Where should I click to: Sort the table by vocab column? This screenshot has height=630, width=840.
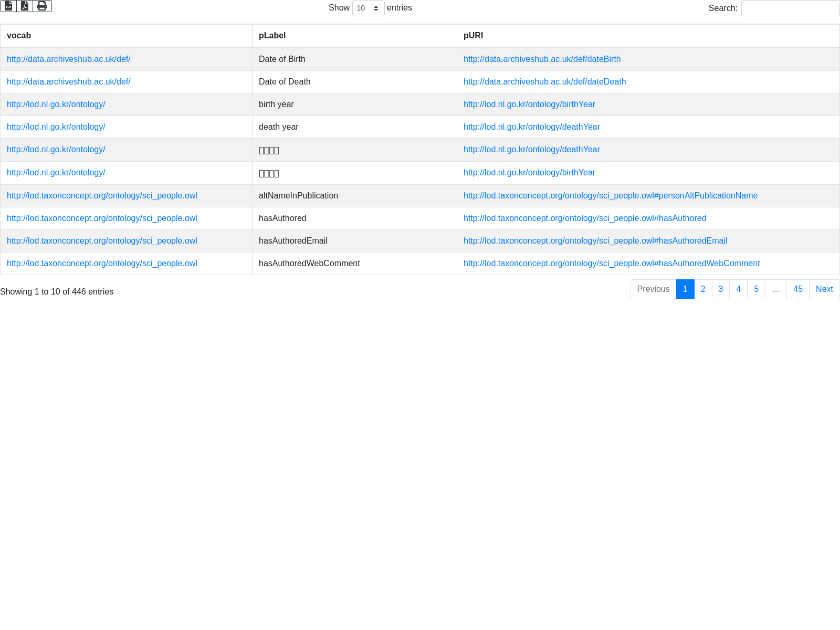(19, 36)
